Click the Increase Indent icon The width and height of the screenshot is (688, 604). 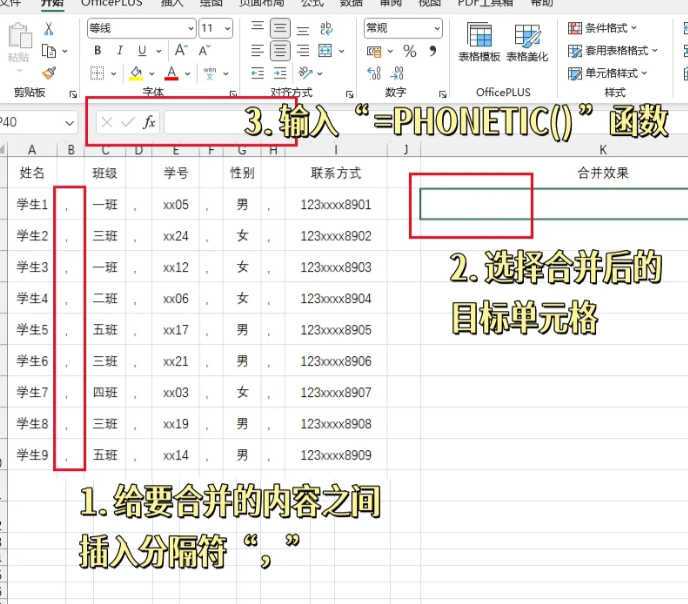(x=280, y=73)
